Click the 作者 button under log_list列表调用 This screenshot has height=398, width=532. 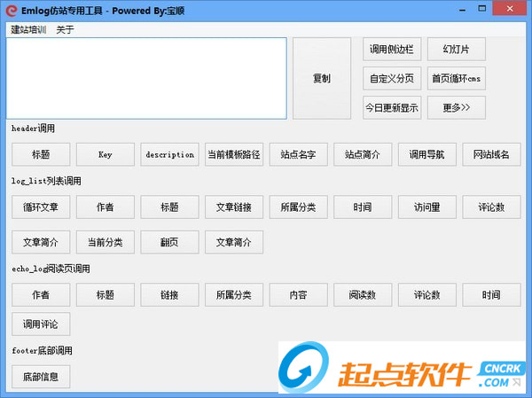106,207
